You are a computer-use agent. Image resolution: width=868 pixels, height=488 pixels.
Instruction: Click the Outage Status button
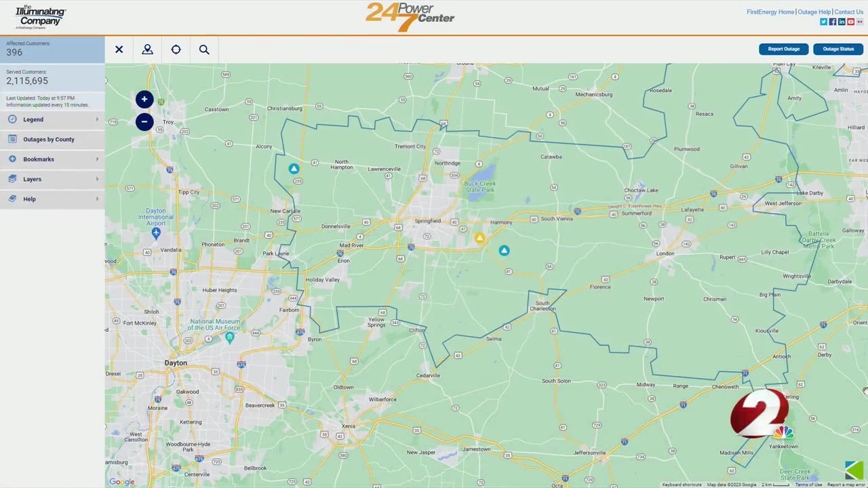[838, 49]
